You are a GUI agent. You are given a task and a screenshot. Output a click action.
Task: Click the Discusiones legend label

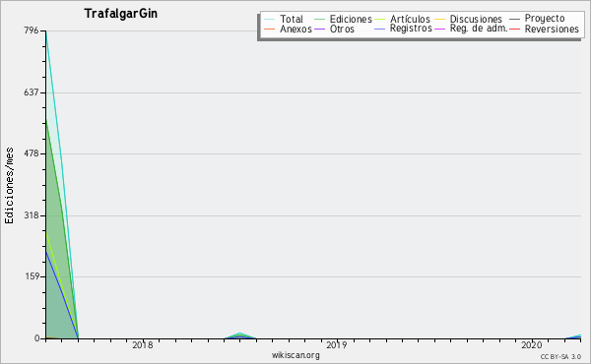coord(476,19)
